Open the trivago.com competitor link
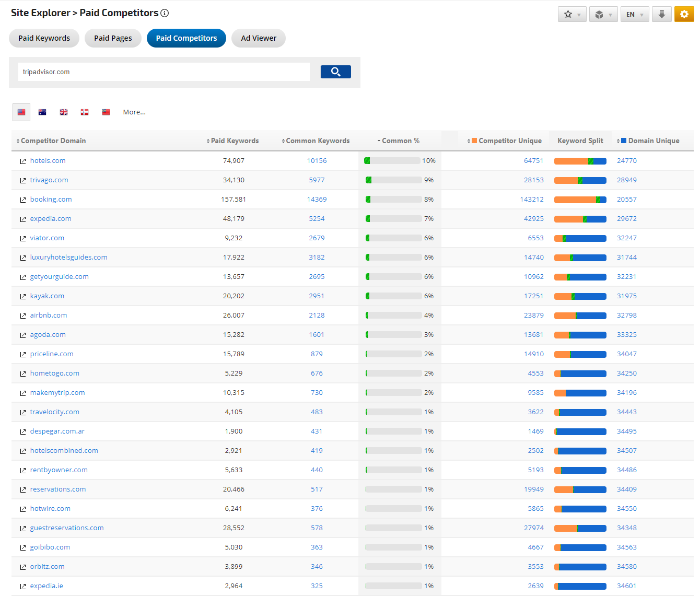 click(x=49, y=180)
